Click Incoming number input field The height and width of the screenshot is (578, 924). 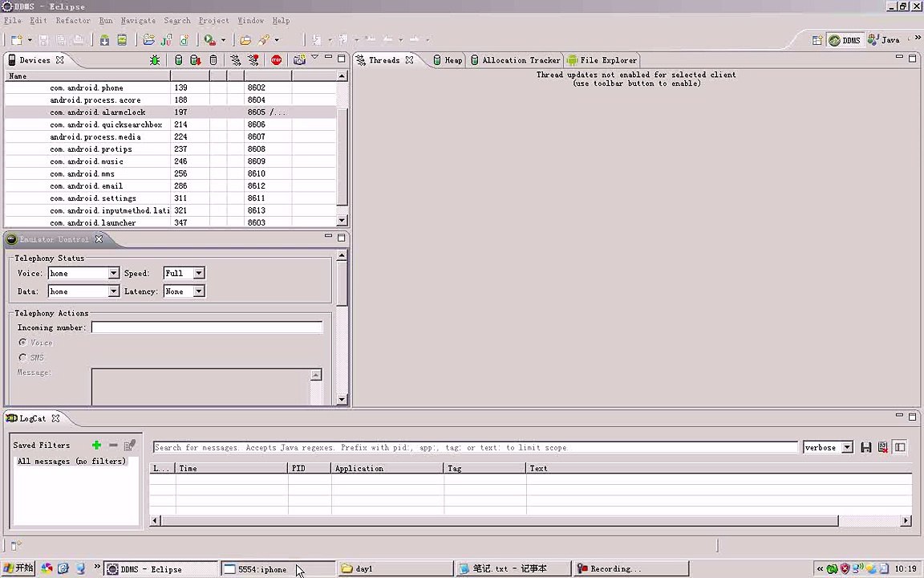(x=207, y=328)
